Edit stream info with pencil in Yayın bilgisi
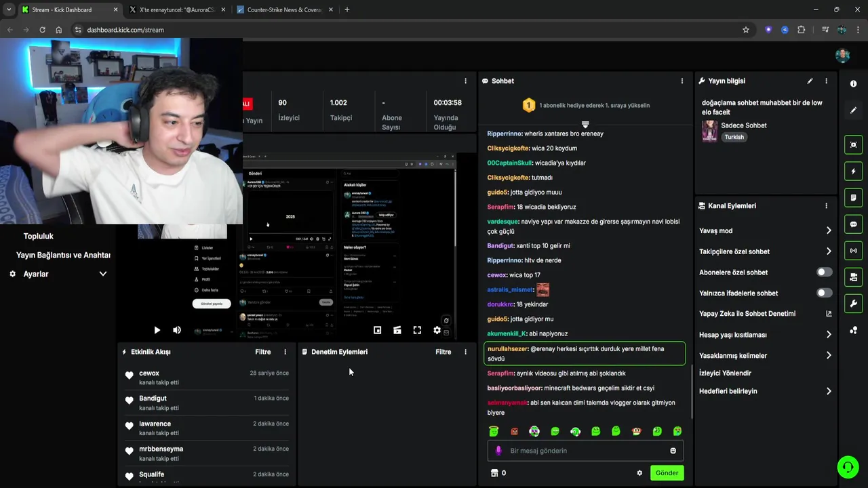 [x=810, y=81]
